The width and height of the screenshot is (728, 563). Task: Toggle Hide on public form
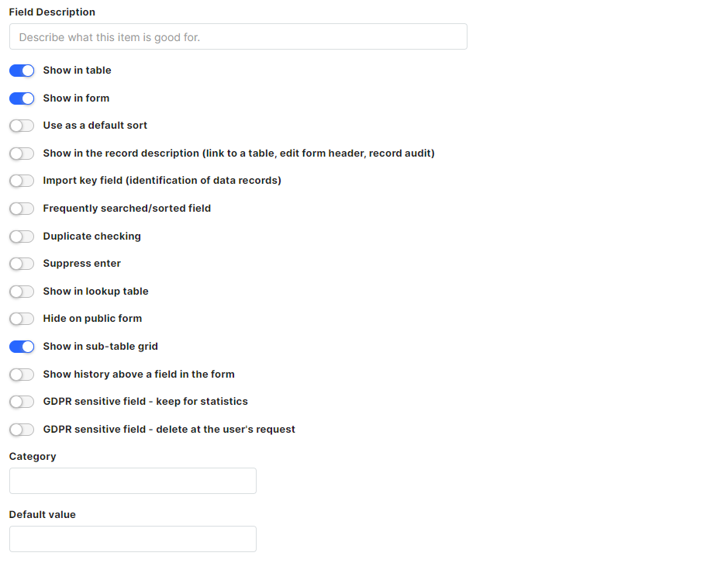click(22, 319)
